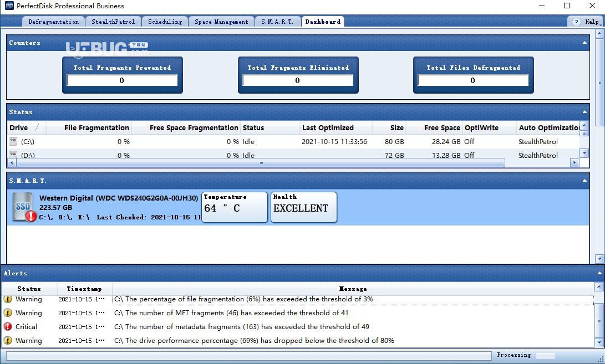Screen dimensions: 605x364
Task: Click the file fragmentation warning icon
Action: coord(8,299)
